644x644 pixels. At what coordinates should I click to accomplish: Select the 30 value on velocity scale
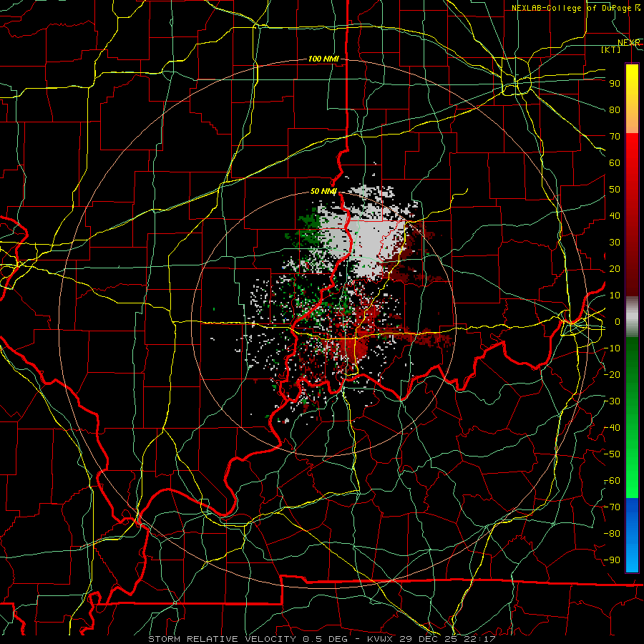(x=615, y=243)
